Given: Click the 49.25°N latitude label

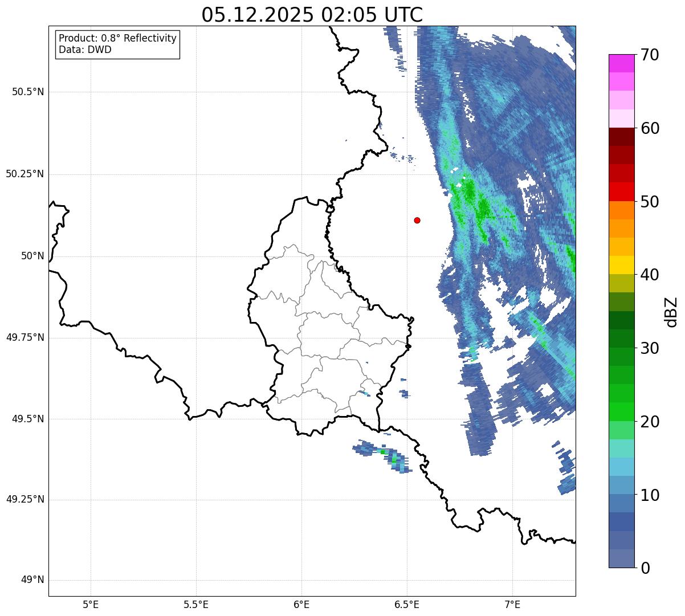Looking at the screenshot, I should tap(25, 500).
